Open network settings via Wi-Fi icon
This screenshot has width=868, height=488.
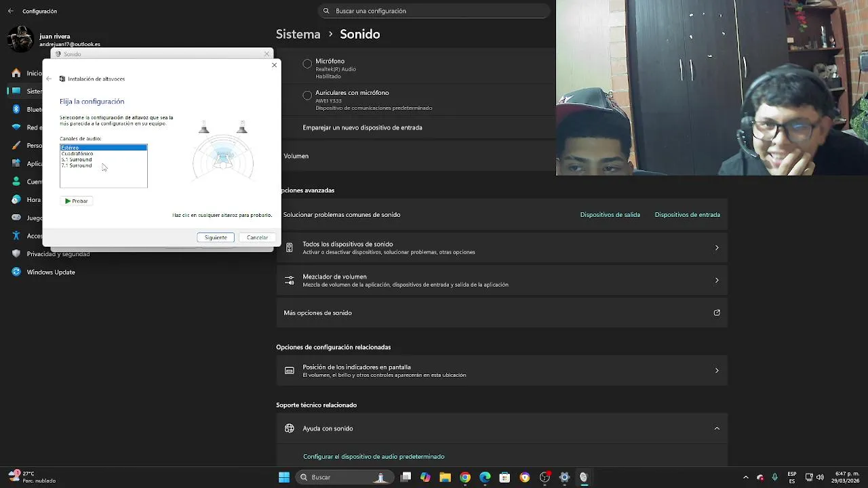pos(16,127)
